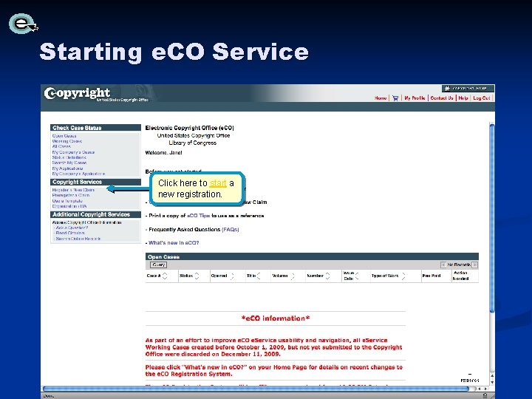
Task: Sort by Status column arrows
Action: point(197,276)
